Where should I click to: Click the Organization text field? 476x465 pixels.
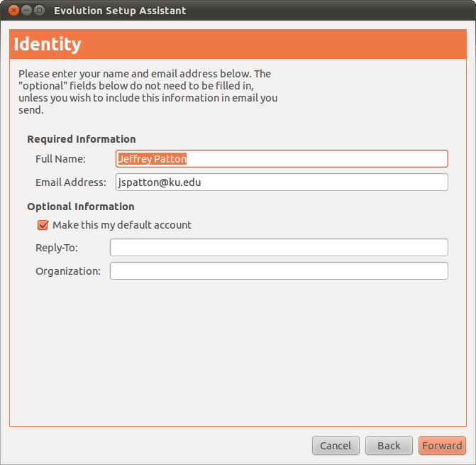279,271
